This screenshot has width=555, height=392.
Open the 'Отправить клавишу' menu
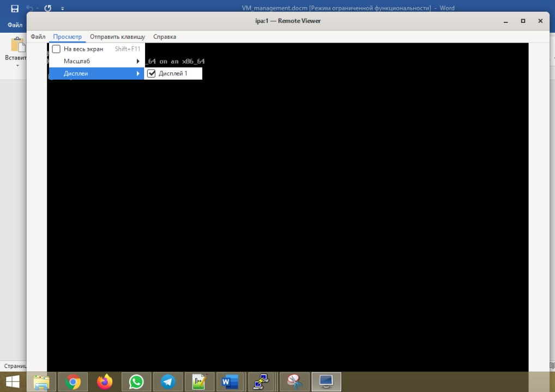pos(117,37)
